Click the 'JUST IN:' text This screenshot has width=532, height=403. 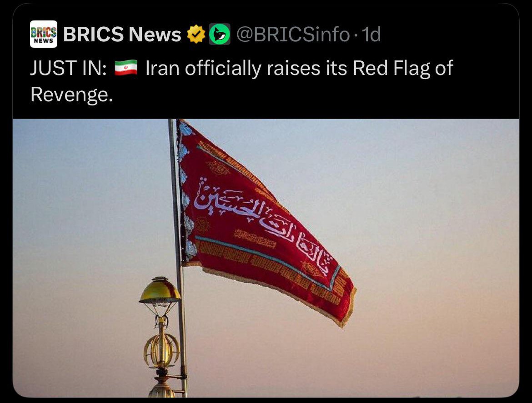69,68
